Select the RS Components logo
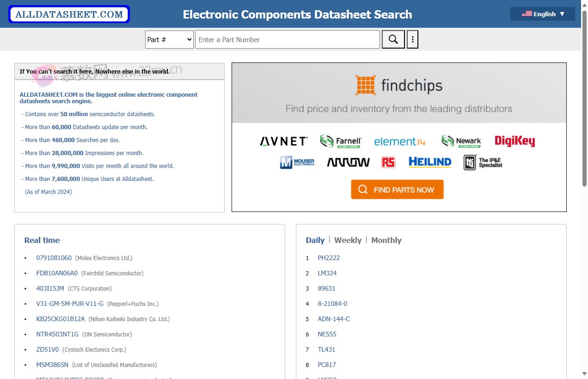Viewport: 588px width, 379px height. point(388,162)
